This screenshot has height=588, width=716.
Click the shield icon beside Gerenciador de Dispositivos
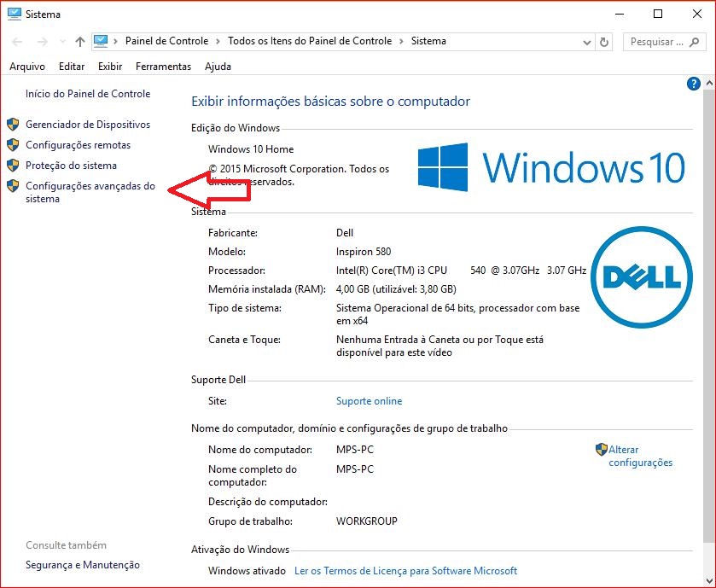[x=12, y=124]
